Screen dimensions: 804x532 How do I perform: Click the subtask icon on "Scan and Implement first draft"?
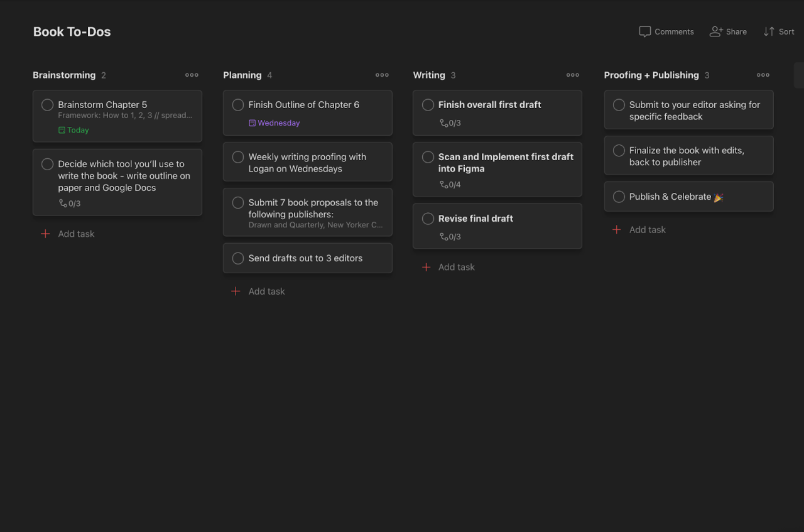click(443, 184)
